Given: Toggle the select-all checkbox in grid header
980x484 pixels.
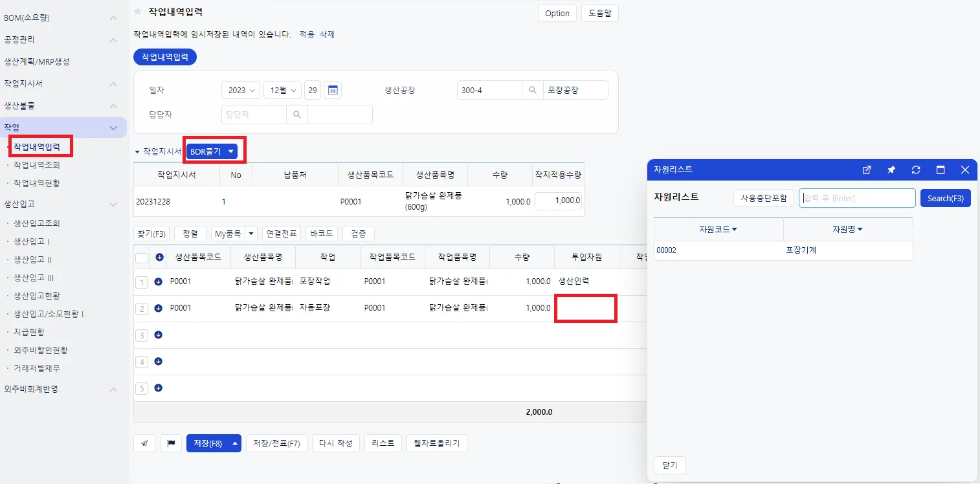Looking at the screenshot, I should tap(142, 258).
